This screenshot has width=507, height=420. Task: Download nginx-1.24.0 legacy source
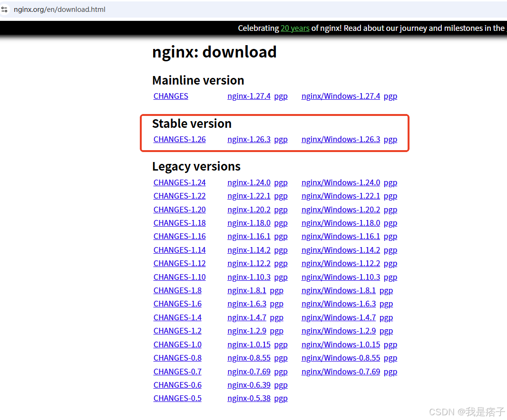coord(249,183)
